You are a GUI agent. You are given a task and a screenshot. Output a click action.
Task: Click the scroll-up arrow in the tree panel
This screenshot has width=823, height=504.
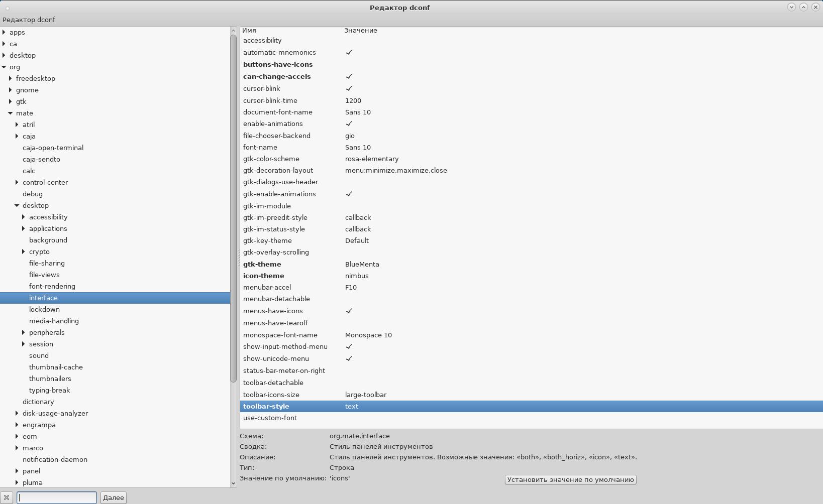[233, 31]
